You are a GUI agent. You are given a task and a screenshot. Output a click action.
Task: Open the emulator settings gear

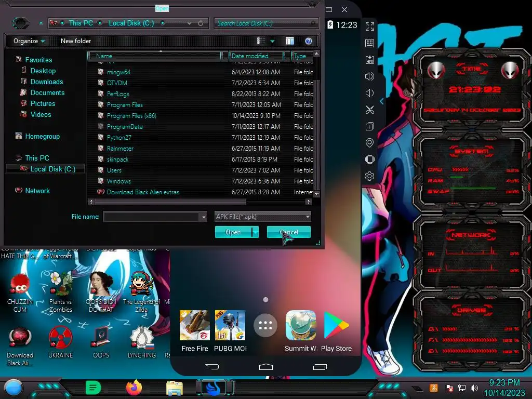[x=370, y=176]
